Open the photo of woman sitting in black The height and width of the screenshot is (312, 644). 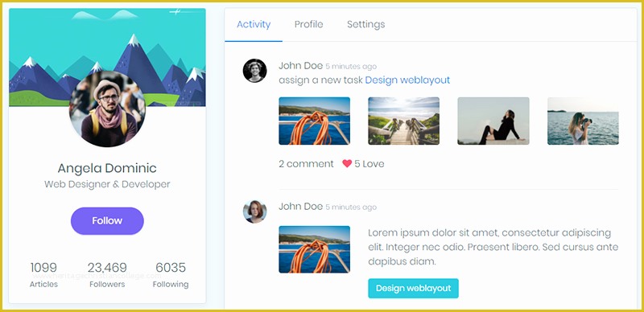point(493,121)
